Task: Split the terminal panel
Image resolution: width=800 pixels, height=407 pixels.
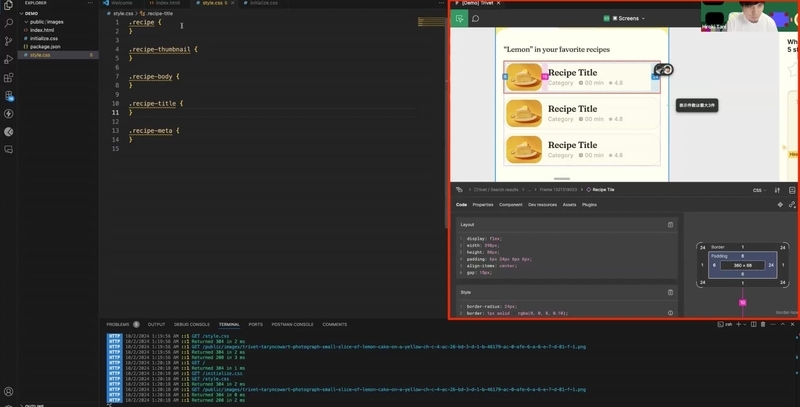Action: click(x=754, y=324)
